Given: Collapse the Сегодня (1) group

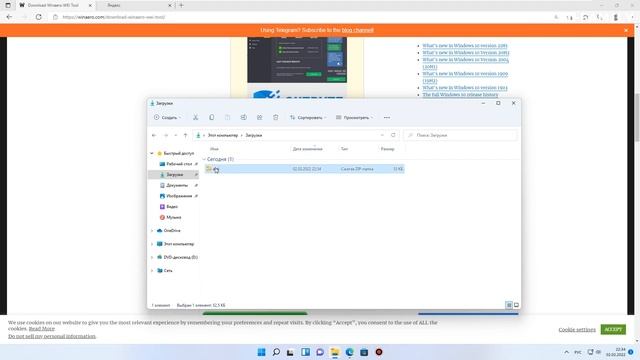Looking at the screenshot, I should click(x=204, y=159).
